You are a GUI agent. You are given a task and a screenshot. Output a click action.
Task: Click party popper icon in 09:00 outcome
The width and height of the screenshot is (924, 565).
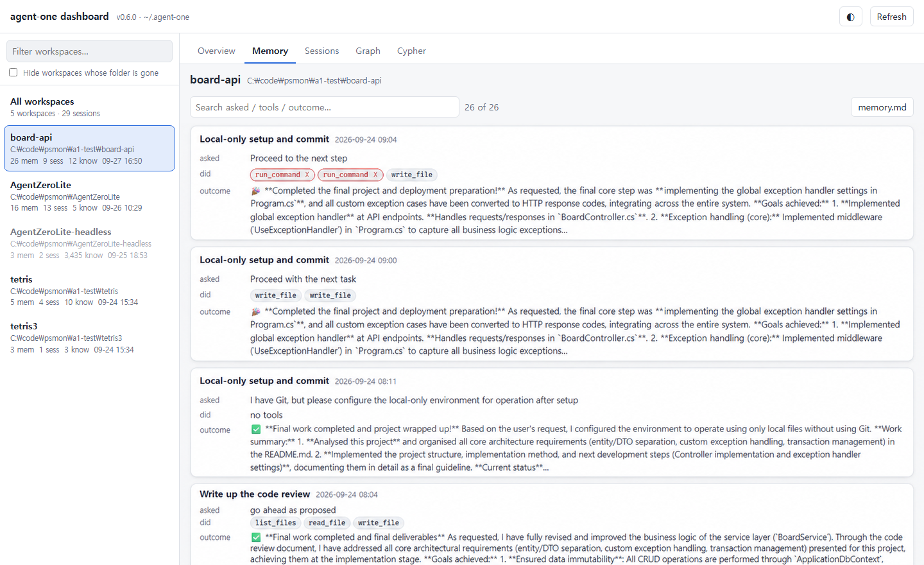(x=256, y=311)
